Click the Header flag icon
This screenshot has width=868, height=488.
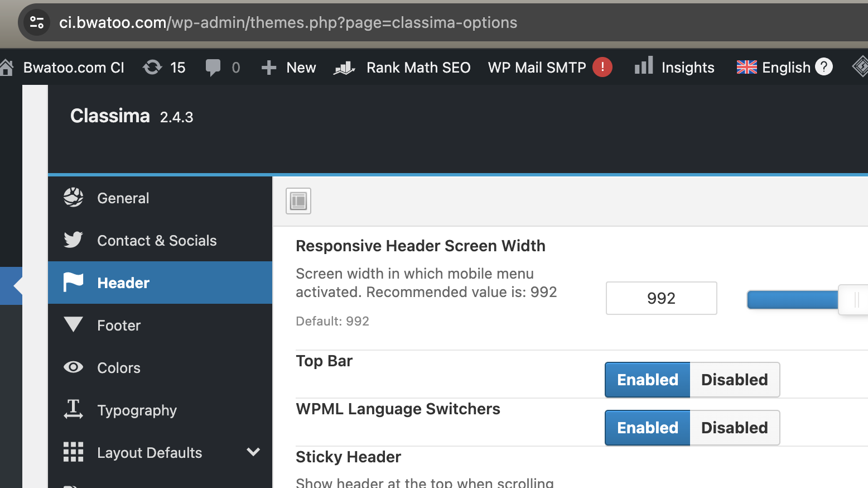click(73, 282)
